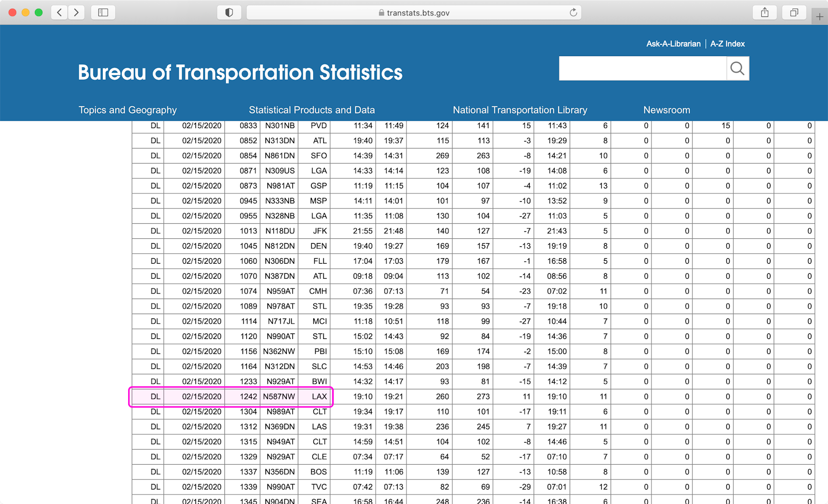Click the transtats.bts.gov address bar
828x504 pixels.
[414, 12]
